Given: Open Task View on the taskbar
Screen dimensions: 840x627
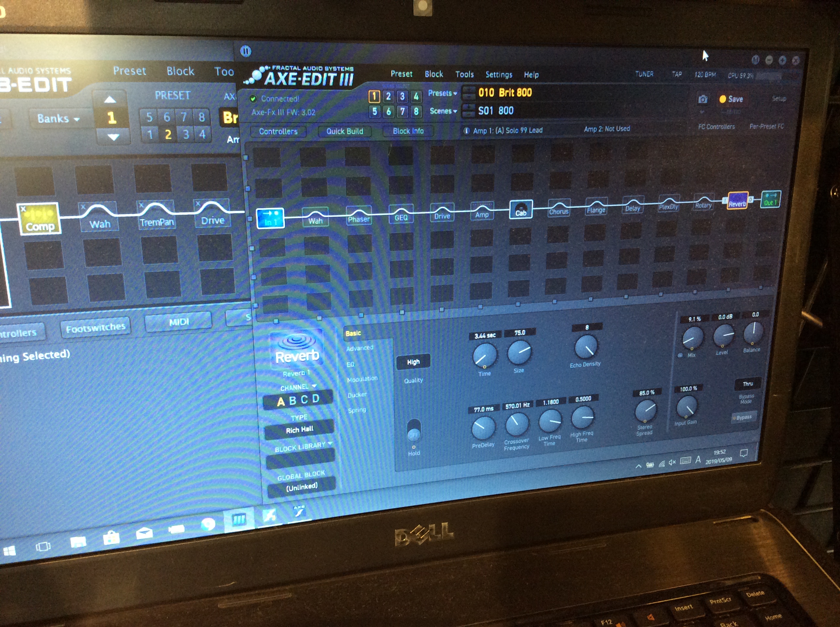Looking at the screenshot, I should tap(43, 547).
